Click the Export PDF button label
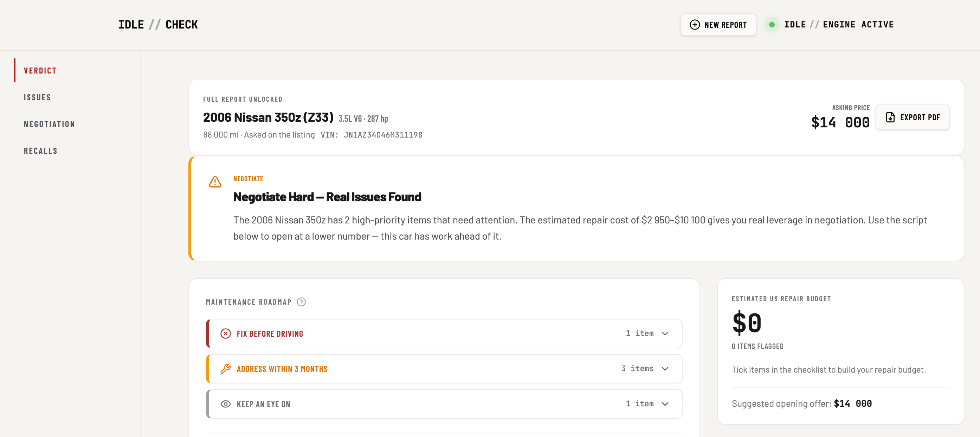This screenshot has width=980, height=437. pyautogui.click(x=920, y=117)
